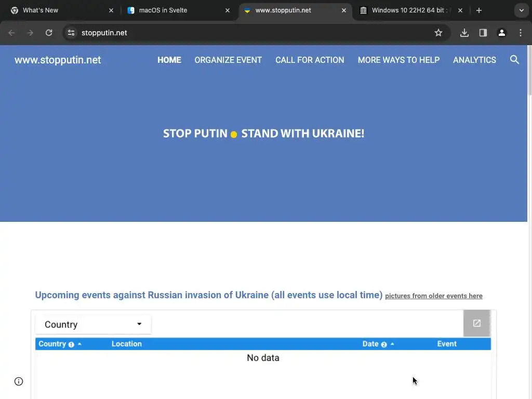Click the help icon next to Date header

coord(384,344)
